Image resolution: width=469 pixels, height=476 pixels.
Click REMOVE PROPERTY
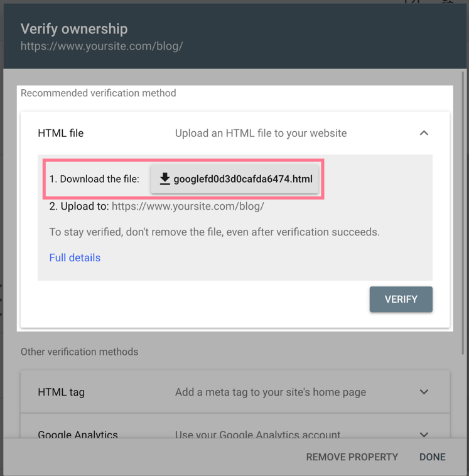352,457
